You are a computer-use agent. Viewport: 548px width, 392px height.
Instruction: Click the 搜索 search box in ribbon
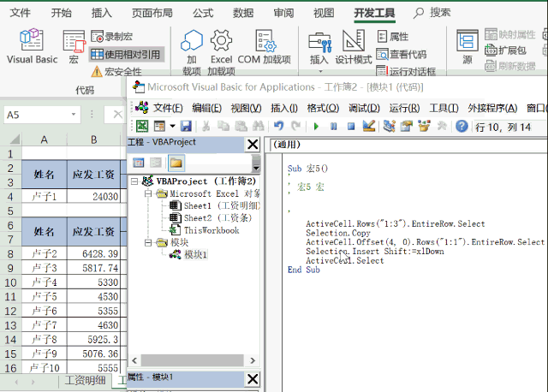pyautogui.click(x=432, y=13)
